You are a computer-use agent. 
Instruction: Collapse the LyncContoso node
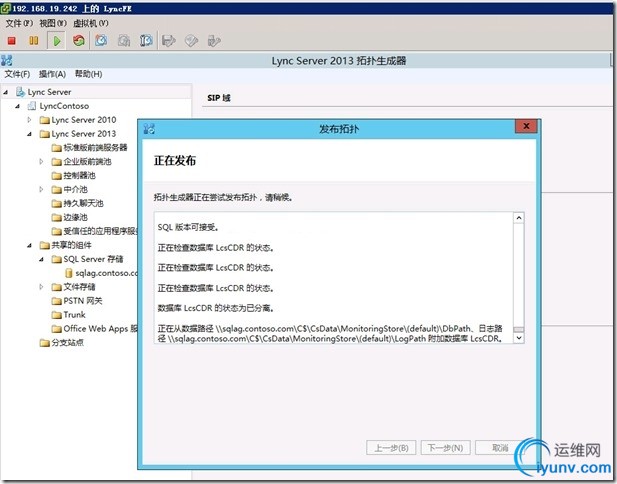[x=17, y=106]
